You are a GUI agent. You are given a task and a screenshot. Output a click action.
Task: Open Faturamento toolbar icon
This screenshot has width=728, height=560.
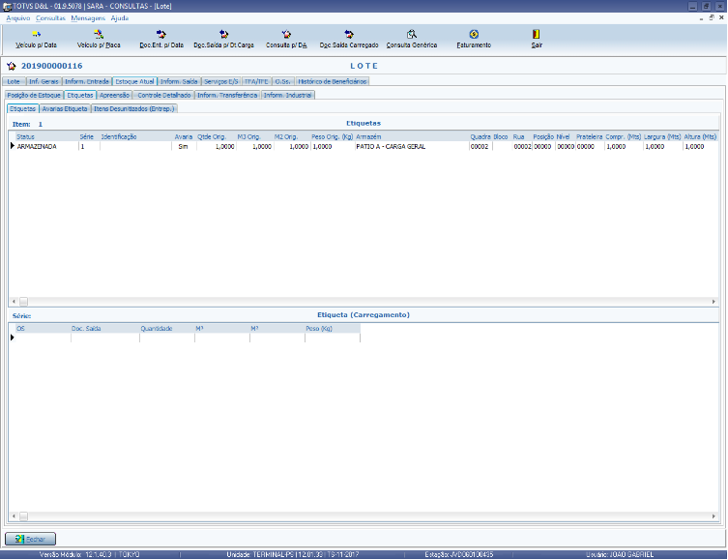(x=474, y=35)
